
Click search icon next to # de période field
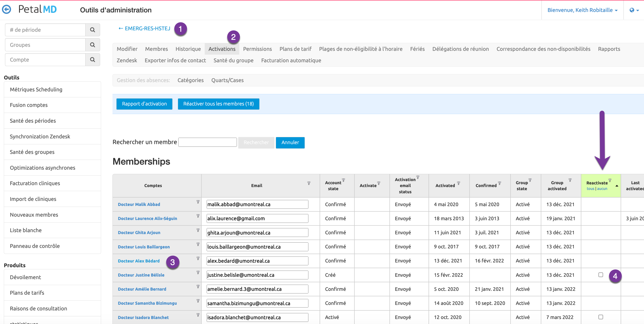tap(92, 30)
